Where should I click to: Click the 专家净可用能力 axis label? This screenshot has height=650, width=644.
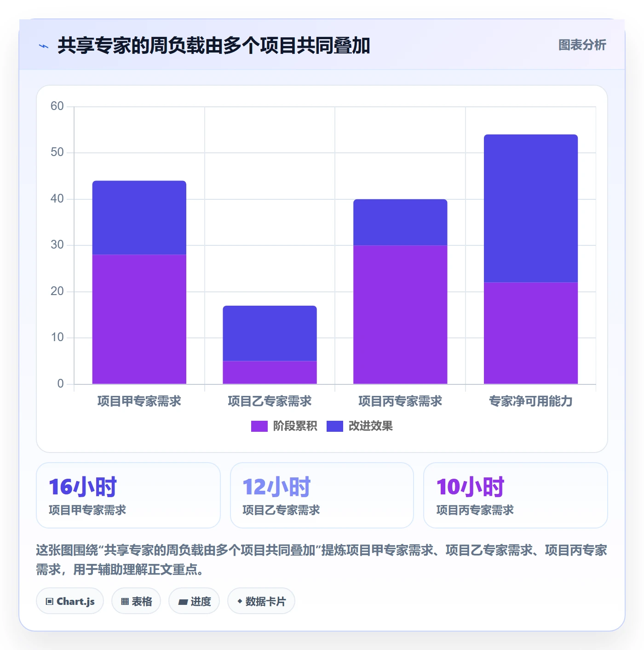[531, 401]
